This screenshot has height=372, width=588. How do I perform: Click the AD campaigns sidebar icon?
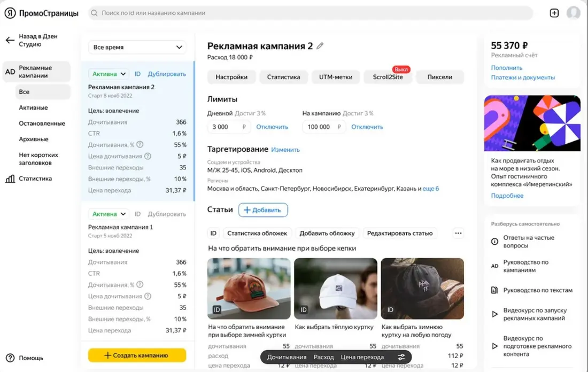point(10,72)
